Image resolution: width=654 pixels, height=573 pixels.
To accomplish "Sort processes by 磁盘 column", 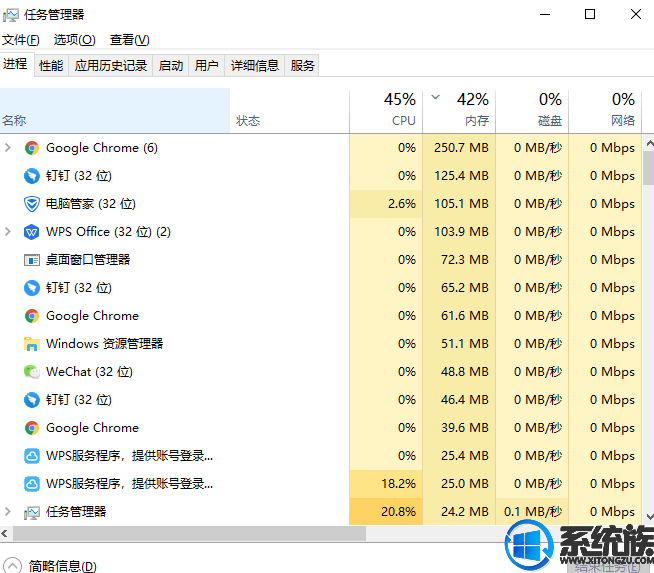I will tap(532, 111).
